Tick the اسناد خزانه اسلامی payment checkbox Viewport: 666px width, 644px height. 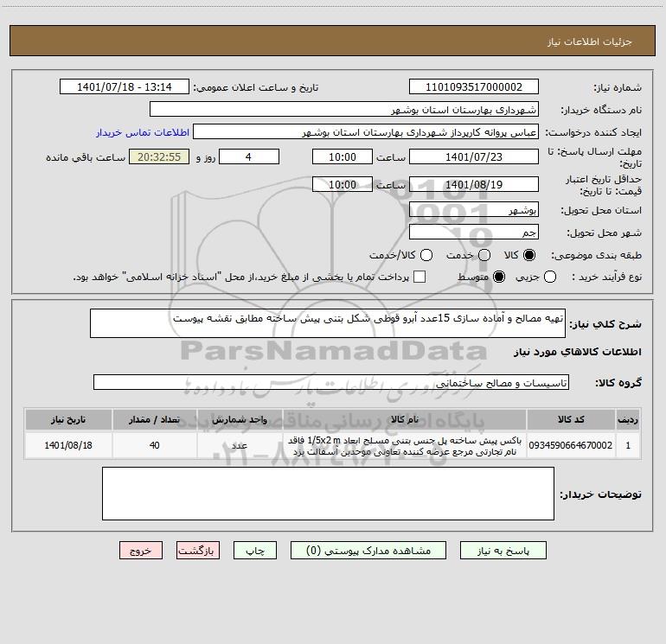click(419, 277)
